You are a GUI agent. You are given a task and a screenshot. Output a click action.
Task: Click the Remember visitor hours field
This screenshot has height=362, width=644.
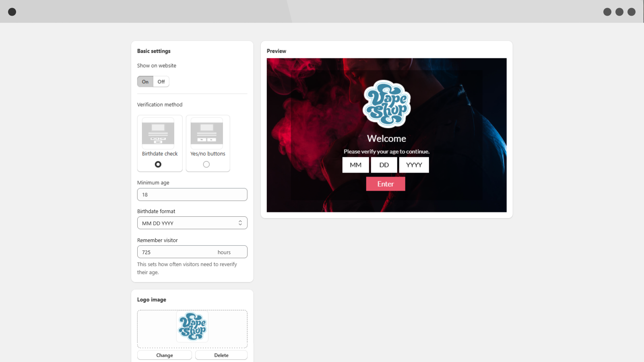pos(192,252)
